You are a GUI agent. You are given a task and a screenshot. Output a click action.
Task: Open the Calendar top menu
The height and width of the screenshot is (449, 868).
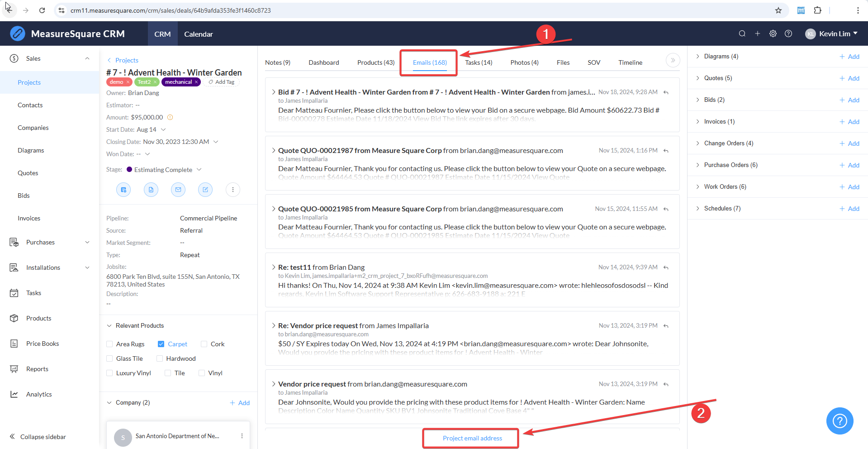click(199, 34)
